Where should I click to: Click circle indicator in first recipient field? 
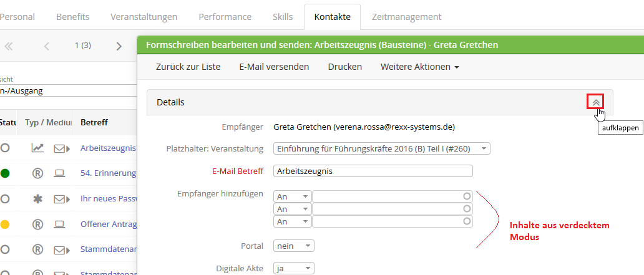(467, 196)
